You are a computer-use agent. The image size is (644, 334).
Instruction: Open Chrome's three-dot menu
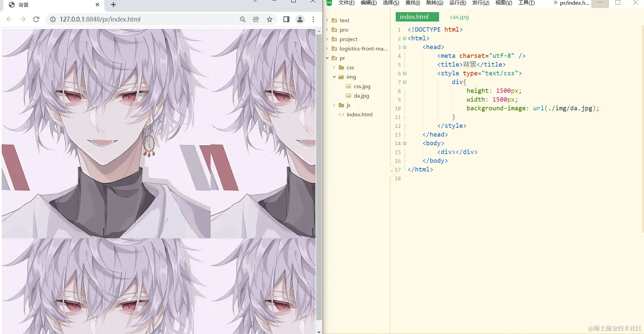(313, 19)
